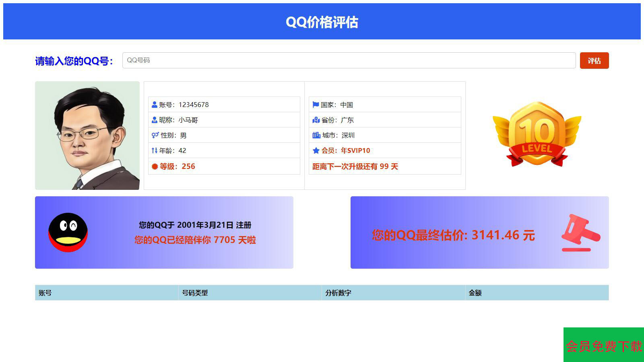Click the map icon beside 省份
Screen dimensions: 644x362
pyautogui.click(x=316, y=120)
